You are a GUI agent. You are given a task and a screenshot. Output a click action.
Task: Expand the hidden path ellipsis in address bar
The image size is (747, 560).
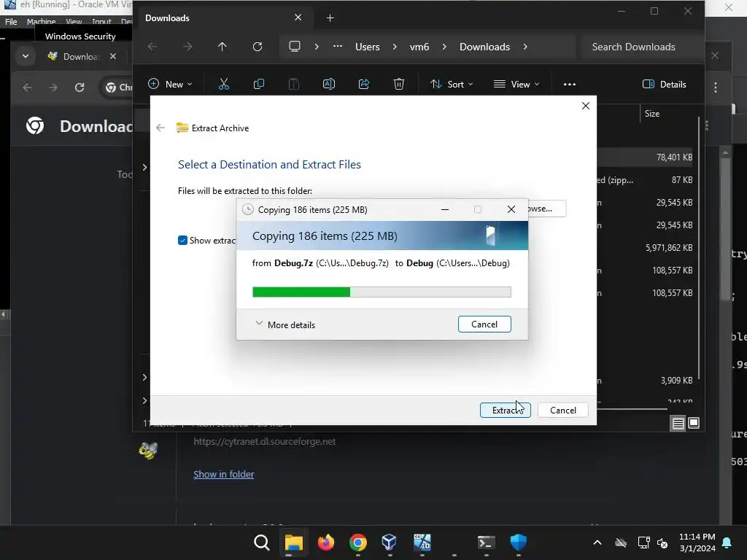tap(338, 47)
